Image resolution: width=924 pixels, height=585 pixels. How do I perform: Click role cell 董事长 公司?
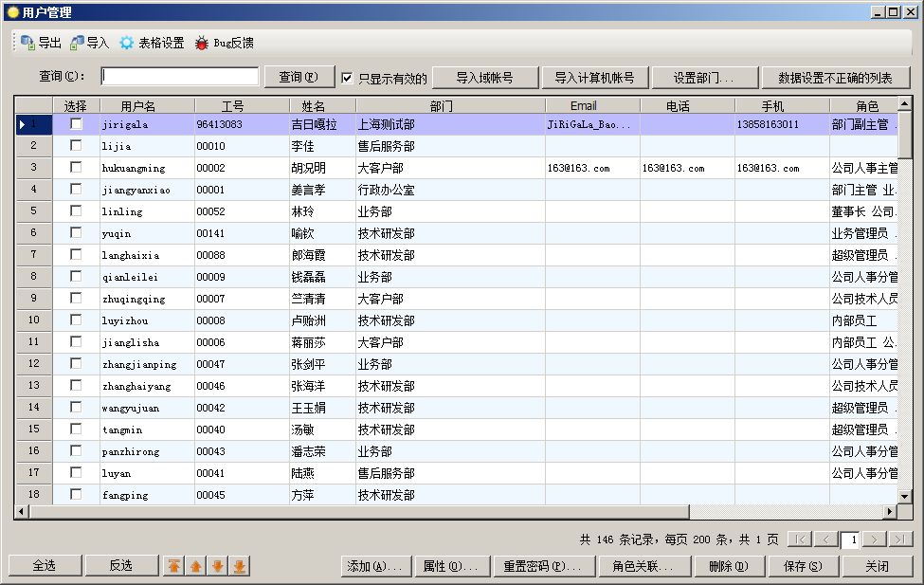[864, 211]
